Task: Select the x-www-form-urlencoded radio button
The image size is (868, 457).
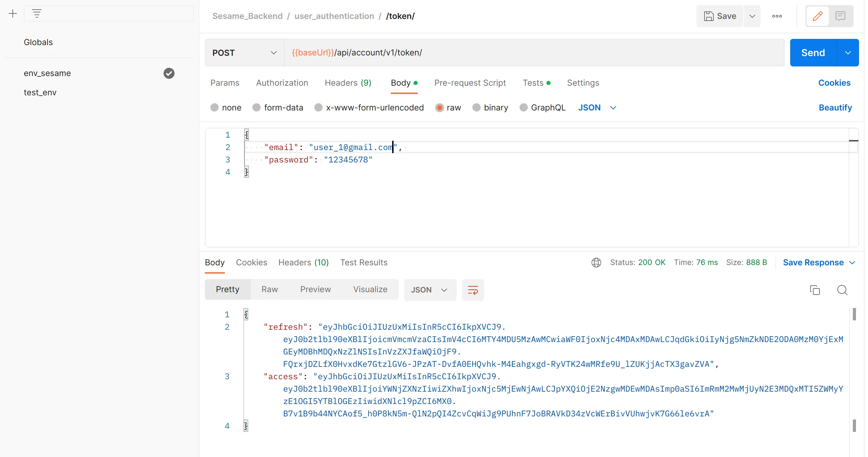Action: tap(318, 108)
